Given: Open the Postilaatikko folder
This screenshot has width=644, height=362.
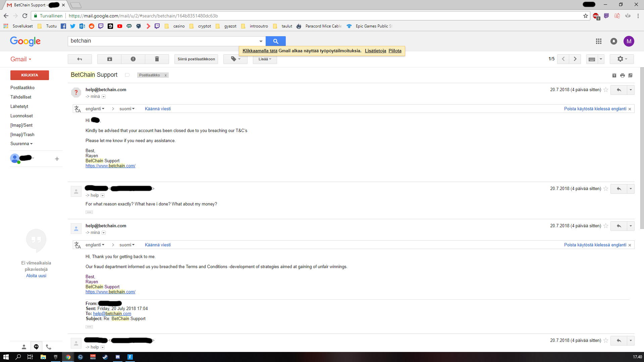Looking at the screenshot, I should (x=22, y=87).
